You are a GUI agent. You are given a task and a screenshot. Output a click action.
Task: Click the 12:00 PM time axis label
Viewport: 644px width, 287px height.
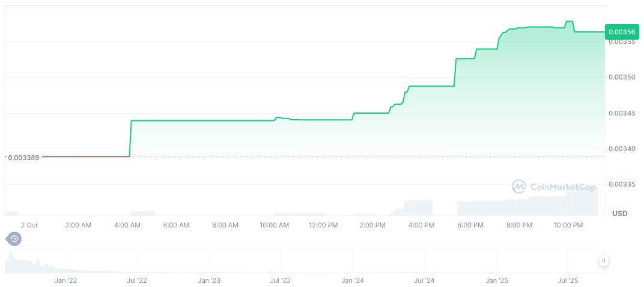pyautogui.click(x=323, y=225)
